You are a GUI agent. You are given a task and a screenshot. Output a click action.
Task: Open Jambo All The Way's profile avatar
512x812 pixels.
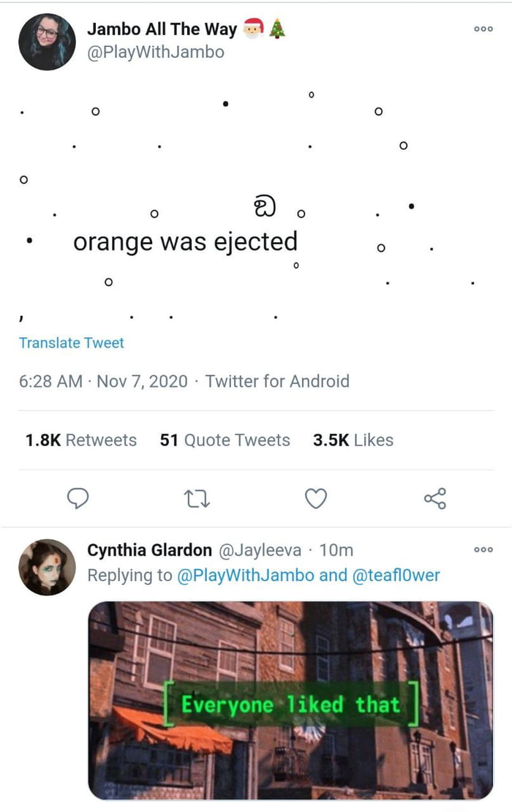click(47, 42)
